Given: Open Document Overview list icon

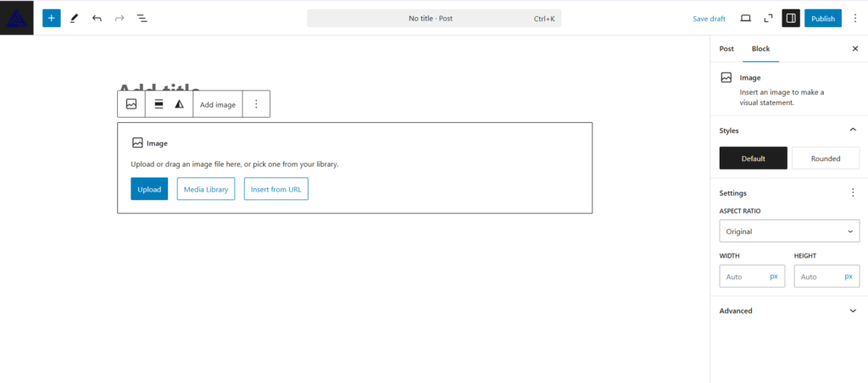Looking at the screenshot, I should point(142,18).
